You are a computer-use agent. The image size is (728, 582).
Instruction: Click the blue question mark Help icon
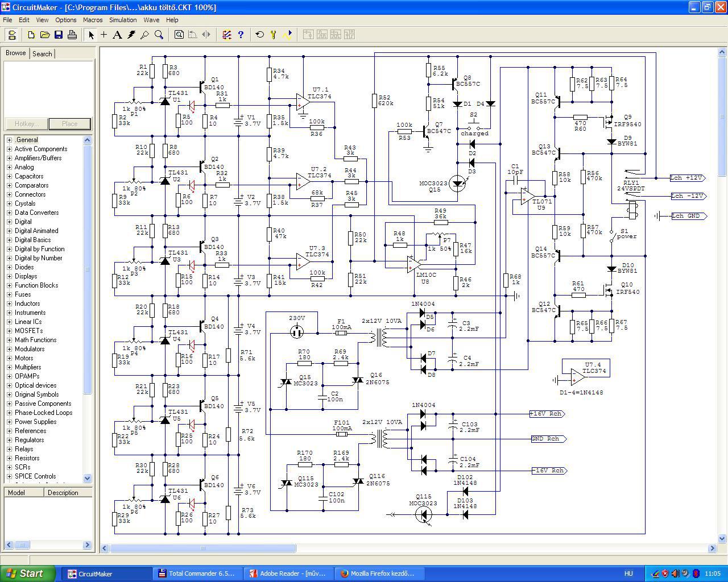241,35
